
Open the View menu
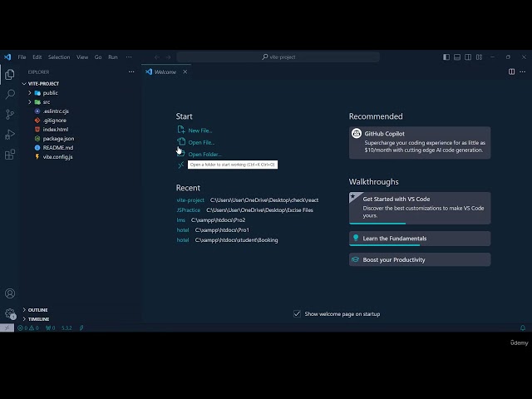click(82, 57)
